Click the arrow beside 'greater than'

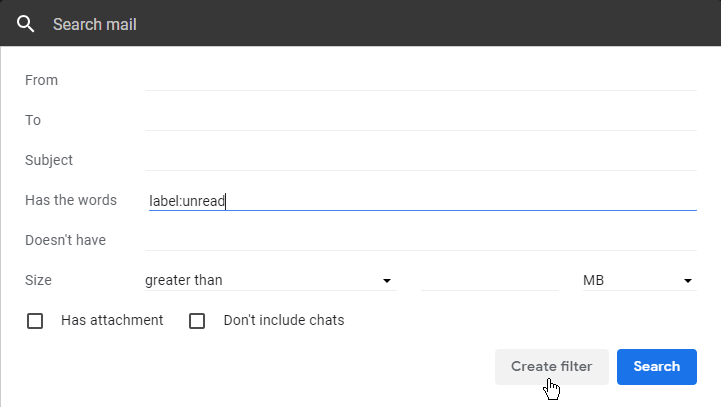pyautogui.click(x=387, y=281)
